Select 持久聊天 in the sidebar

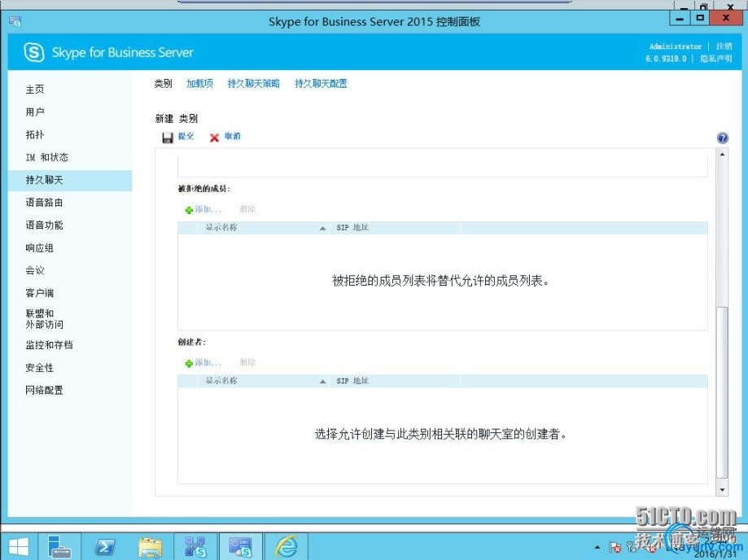70,181
